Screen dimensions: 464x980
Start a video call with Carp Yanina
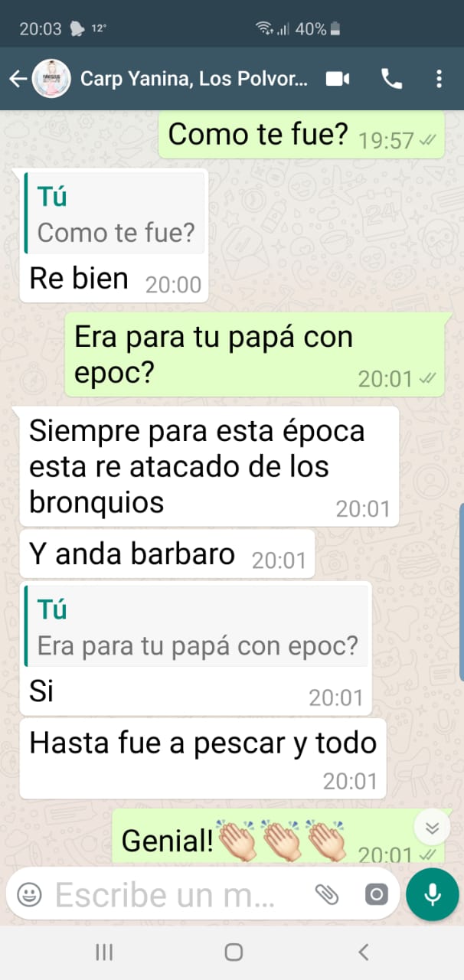click(x=338, y=78)
